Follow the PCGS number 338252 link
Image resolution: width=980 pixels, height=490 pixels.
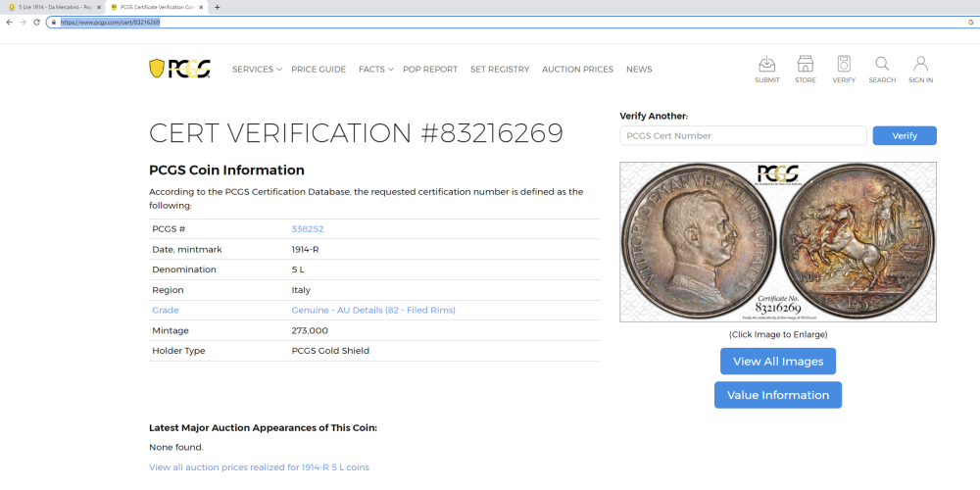[x=307, y=229]
